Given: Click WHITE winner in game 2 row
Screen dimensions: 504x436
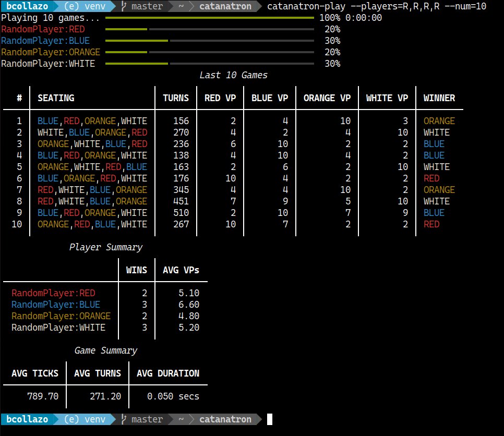Looking at the screenshot, I should [x=437, y=132].
